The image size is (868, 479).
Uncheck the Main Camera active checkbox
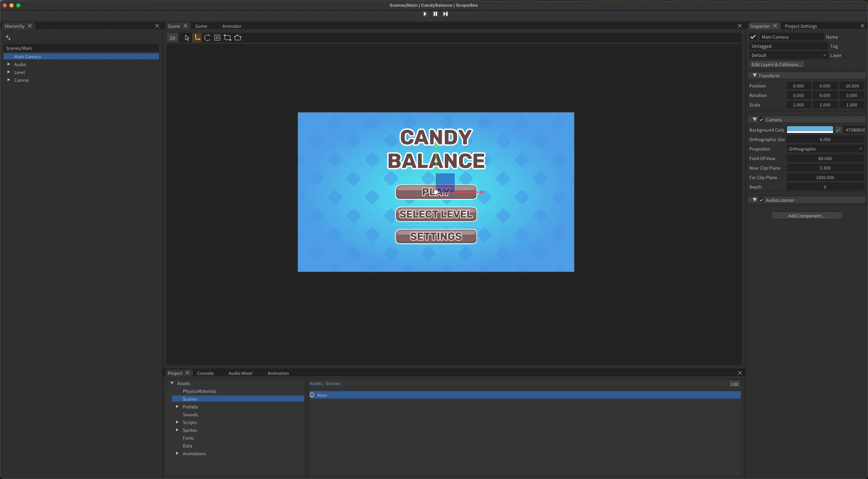pyautogui.click(x=753, y=37)
